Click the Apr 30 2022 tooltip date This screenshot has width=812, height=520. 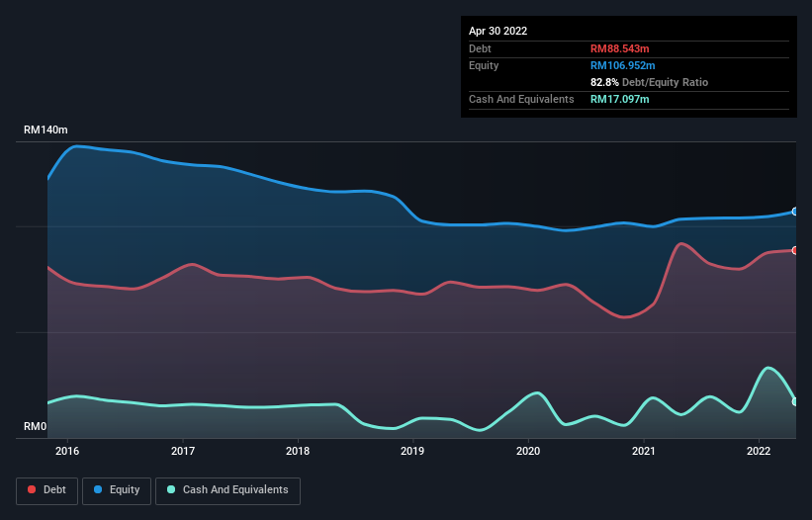498,31
